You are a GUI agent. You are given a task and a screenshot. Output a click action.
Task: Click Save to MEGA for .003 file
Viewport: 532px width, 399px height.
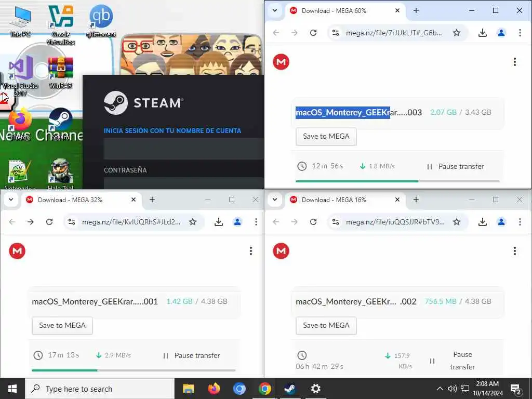click(x=326, y=137)
